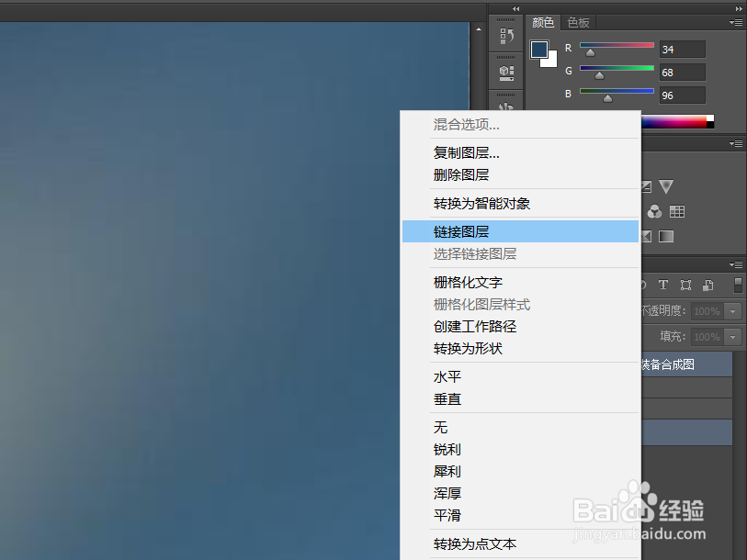Choose 复制图层... from context menu
The height and width of the screenshot is (560, 747).
click(x=520, y=153)
